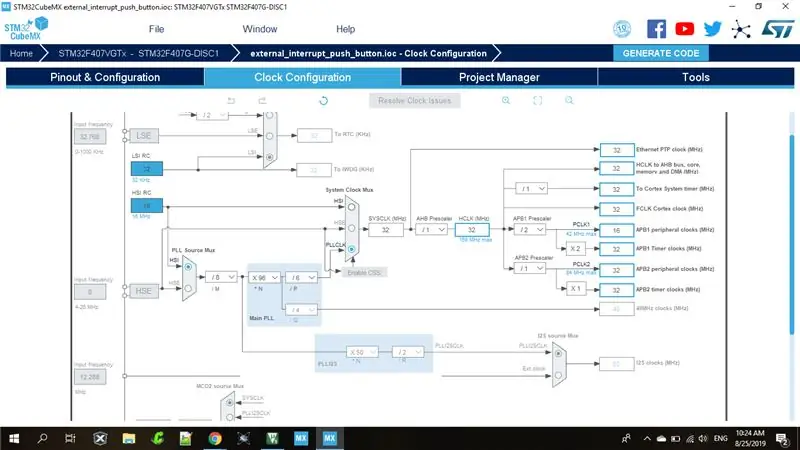Reset clock configuration with the refresh icon
Image resolution: width=800 pixels, height=450 pixels.
323,101
